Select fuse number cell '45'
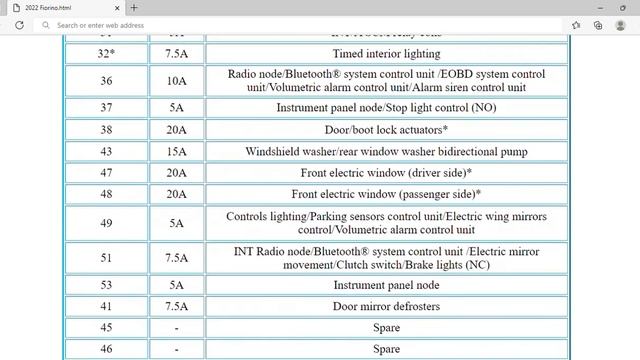The height and width of the screenshot is (360, 640). pyautogui.click(x=106, y=328)
